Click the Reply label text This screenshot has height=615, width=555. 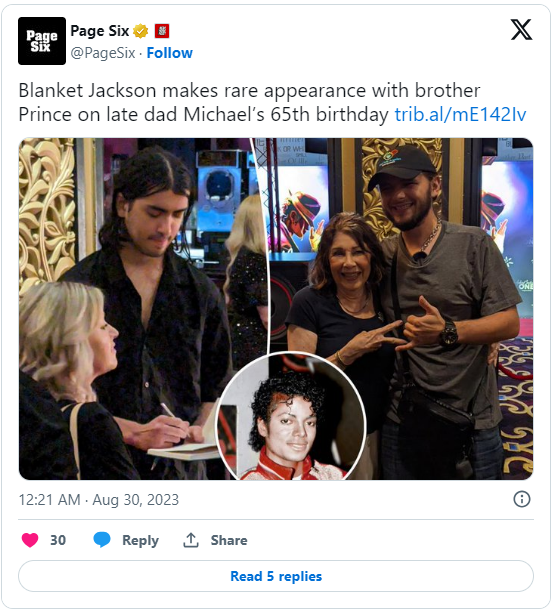tap(140, 540)
